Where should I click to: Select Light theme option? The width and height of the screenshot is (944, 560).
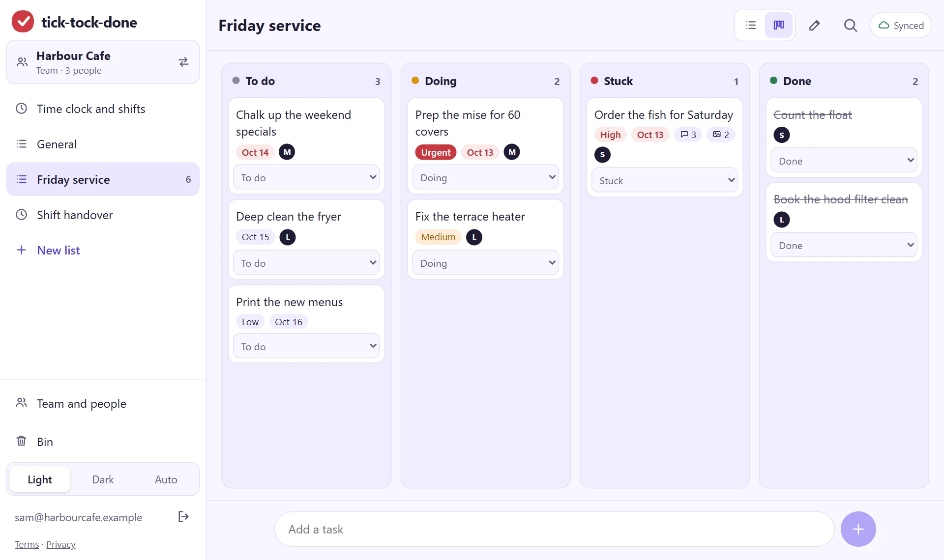pyautogui.click(x=40, y=479)
